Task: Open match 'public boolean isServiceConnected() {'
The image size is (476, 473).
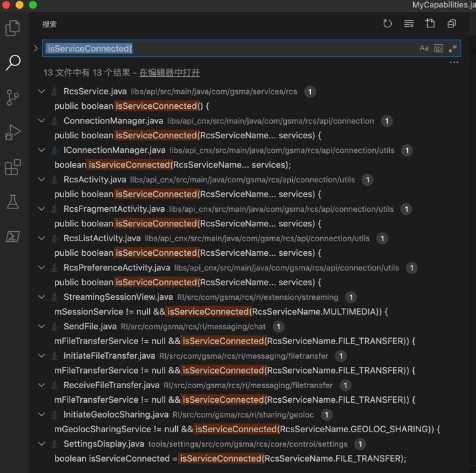Action: pos(132,106)
